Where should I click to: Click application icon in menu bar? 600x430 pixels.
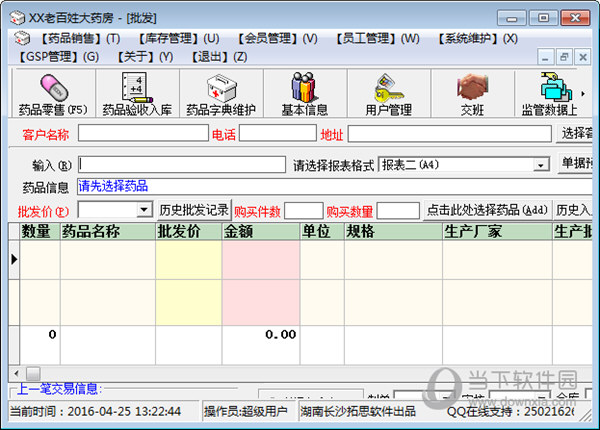(22, 38)
